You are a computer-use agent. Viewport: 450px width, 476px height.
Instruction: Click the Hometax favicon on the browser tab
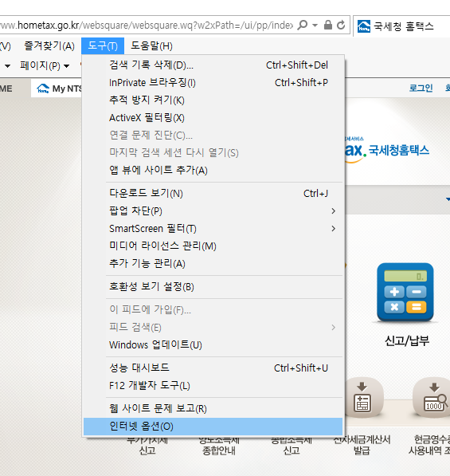(x=363, y=26)
